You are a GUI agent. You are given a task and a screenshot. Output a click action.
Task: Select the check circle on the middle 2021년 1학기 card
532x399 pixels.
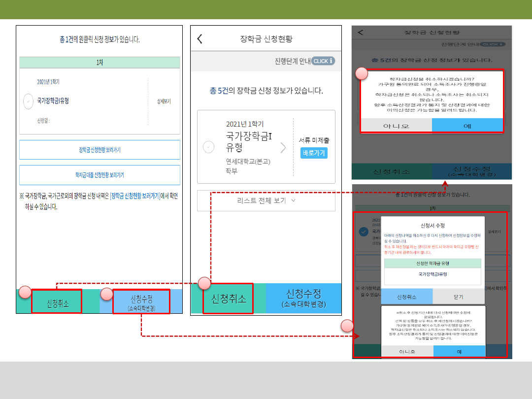208,147
